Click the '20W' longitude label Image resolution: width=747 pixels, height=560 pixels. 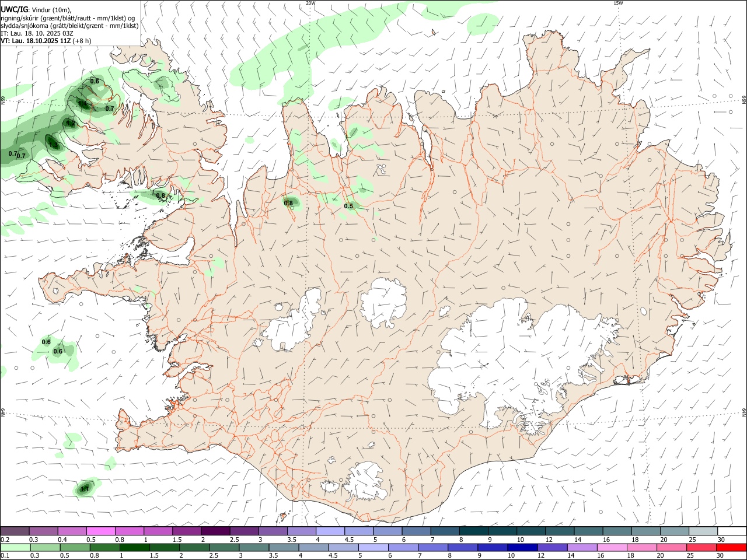pyautogui.click(x=310, y=3)
